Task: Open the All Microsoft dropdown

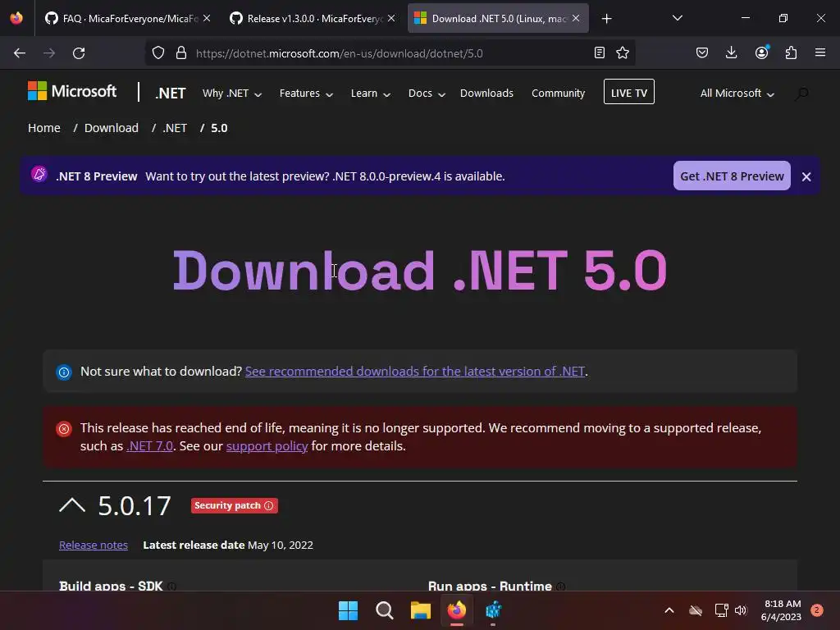Action: (737, 94)
